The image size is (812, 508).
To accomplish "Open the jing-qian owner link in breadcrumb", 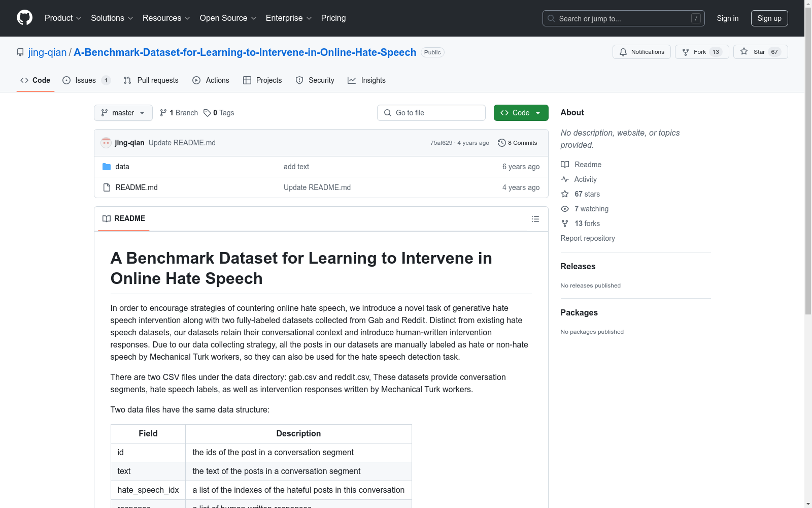I will tap(47, 52).
